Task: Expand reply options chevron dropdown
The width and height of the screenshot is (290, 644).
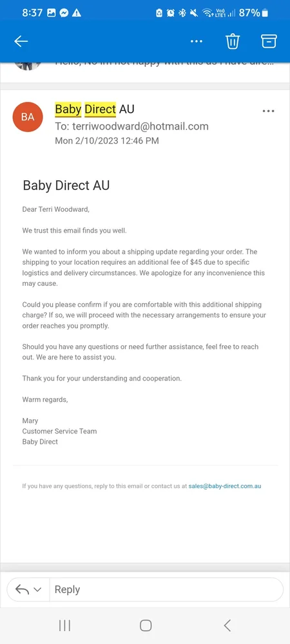Action: (37, 590)
